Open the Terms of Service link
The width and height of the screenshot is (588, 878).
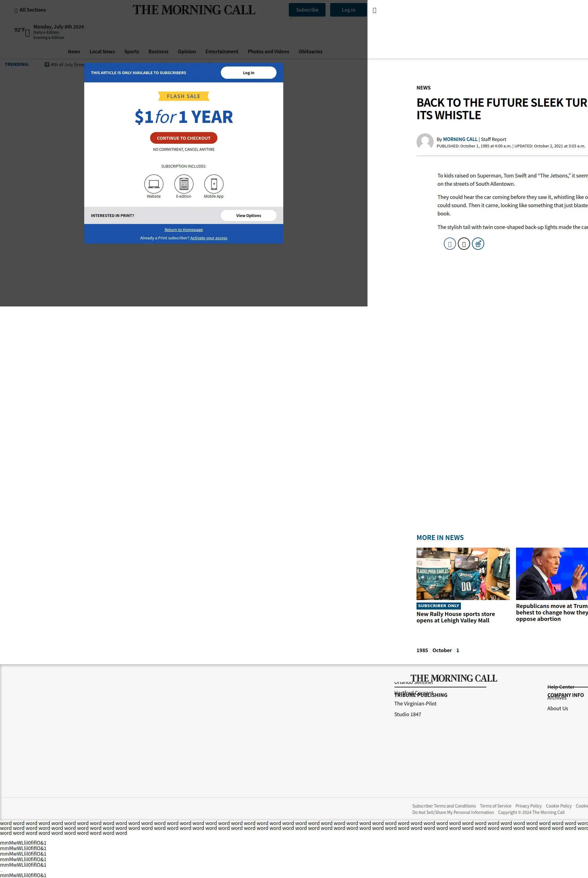coord(496,806)
